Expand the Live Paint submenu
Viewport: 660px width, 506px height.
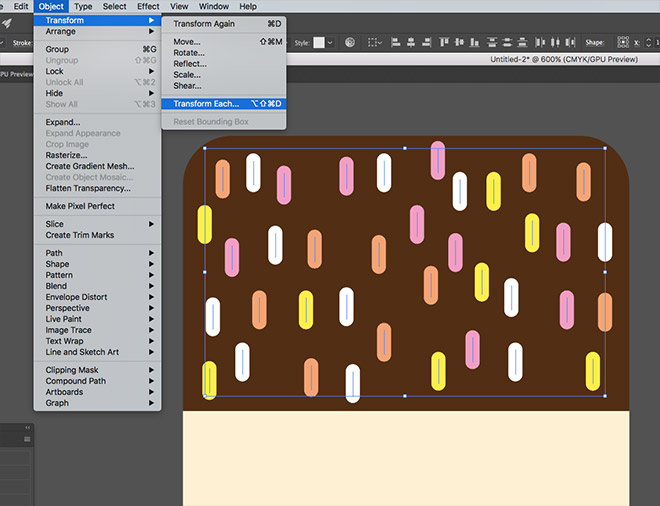[97, 319]
